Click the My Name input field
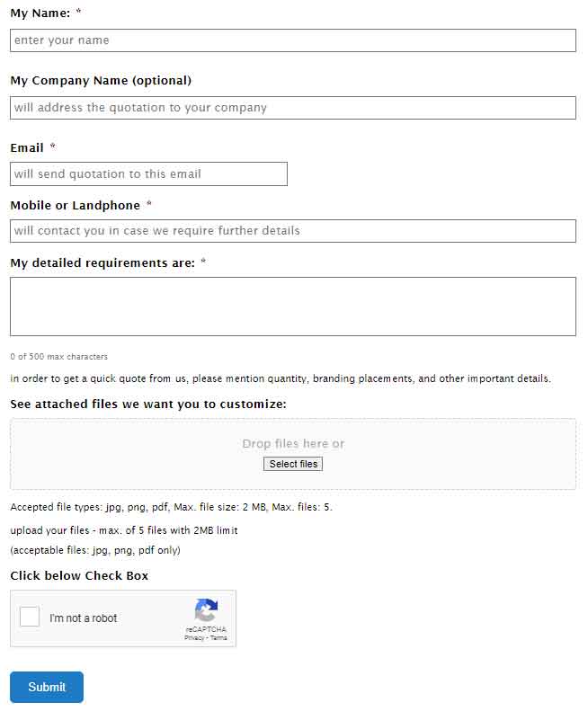This screenshot has height=720, width=588. click(292, 40)
